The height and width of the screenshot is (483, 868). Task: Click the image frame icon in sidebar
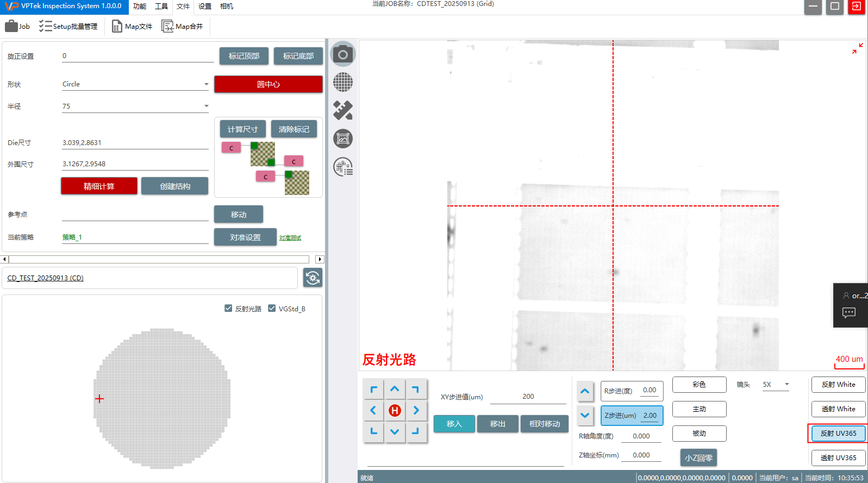(343, 139)
